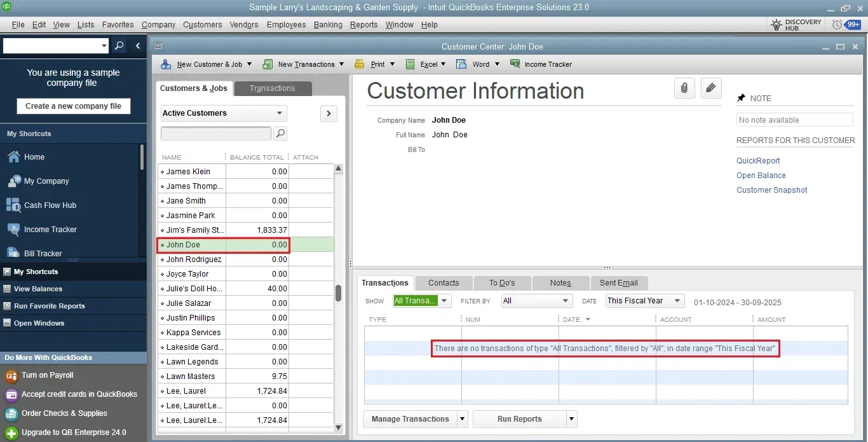Viewport: 868px width, 442px height.
Task: Open the Income Tracker sidebar icon
Action: pos(13,230)
